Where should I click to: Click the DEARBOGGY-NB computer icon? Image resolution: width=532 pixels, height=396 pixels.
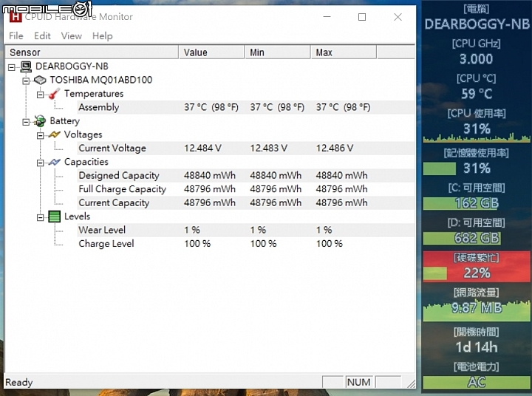tap(26, 66)
